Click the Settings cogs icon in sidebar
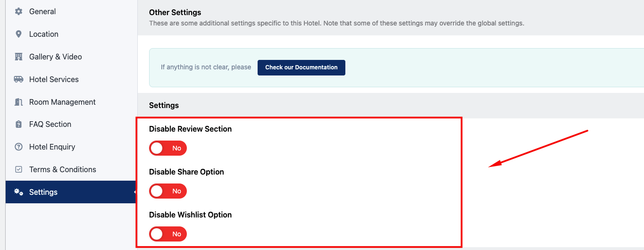The height and width of the screenshot is (250, 644). pos(18,192)
